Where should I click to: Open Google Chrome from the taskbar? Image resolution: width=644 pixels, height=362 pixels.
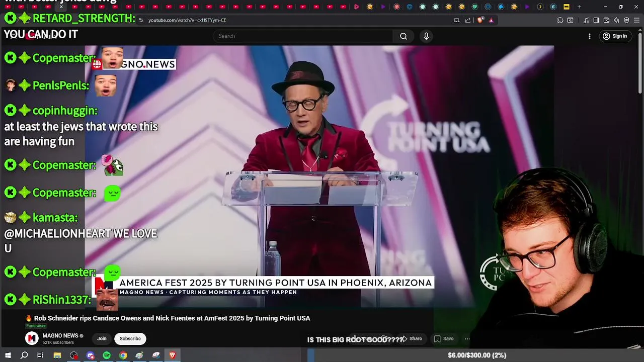tap(123, 355)
